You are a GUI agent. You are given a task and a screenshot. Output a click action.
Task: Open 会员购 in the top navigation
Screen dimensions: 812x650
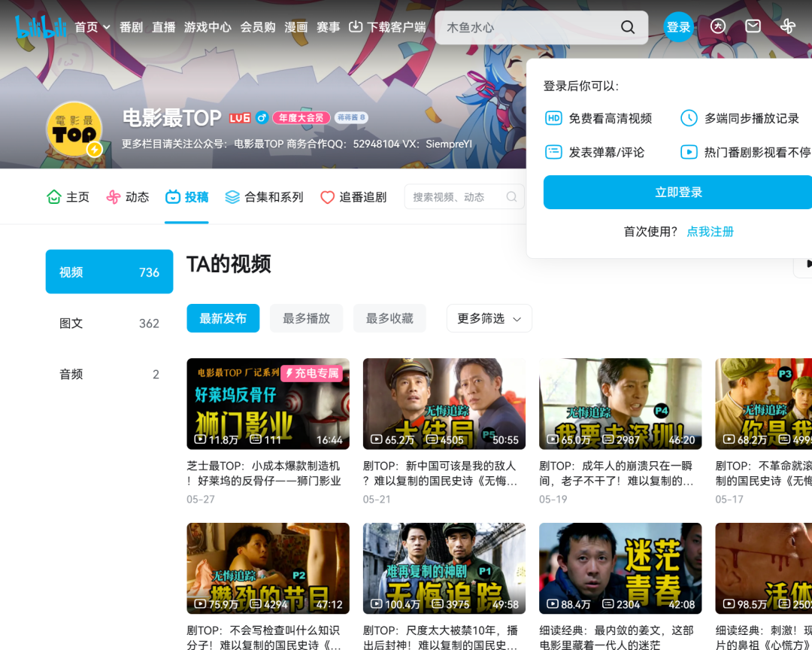click(x=258, y=27)
